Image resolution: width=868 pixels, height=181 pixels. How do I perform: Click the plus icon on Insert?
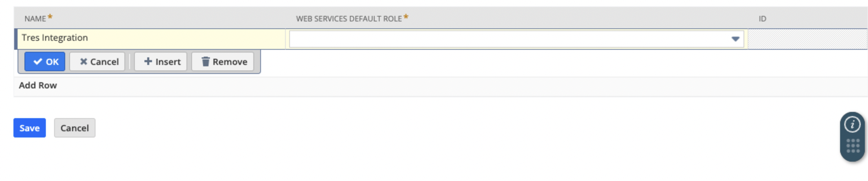click(x=148, y=61)
